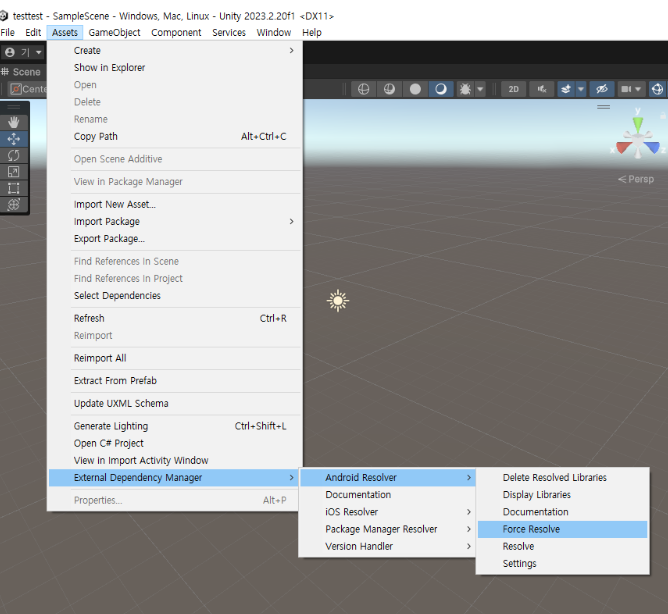
Task: Open the account dropdown in the toolbar
Action: tap(23, 52)
